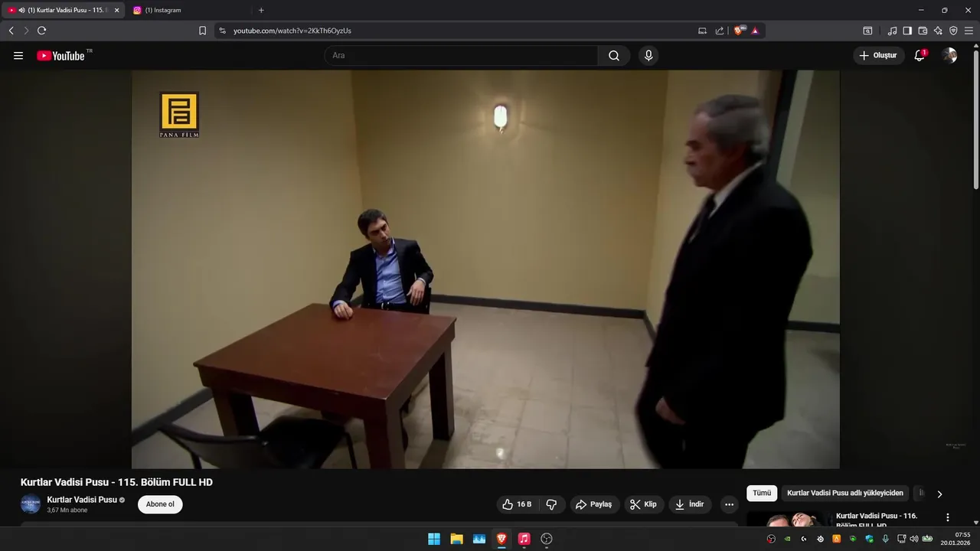This screenshot has width=980, height=551.
Task: Dislike the video with thumbs down
Action: (551, 504)
